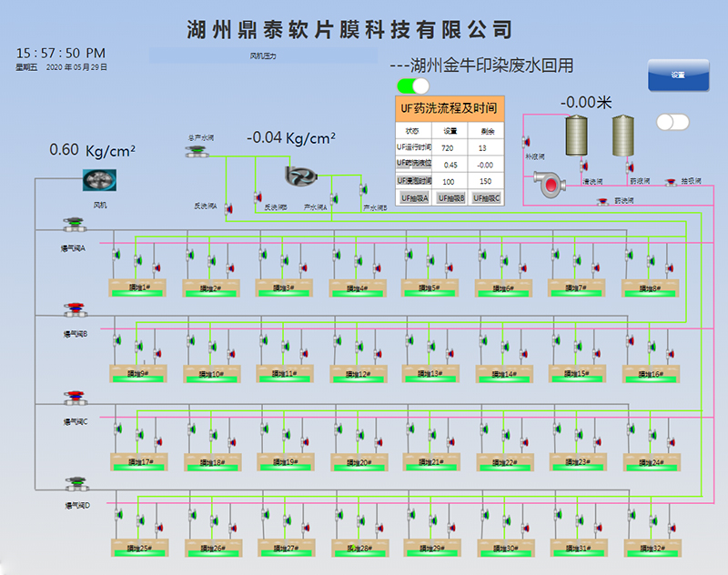Click the 产水阀A valve icon

[x=333, y=198]
